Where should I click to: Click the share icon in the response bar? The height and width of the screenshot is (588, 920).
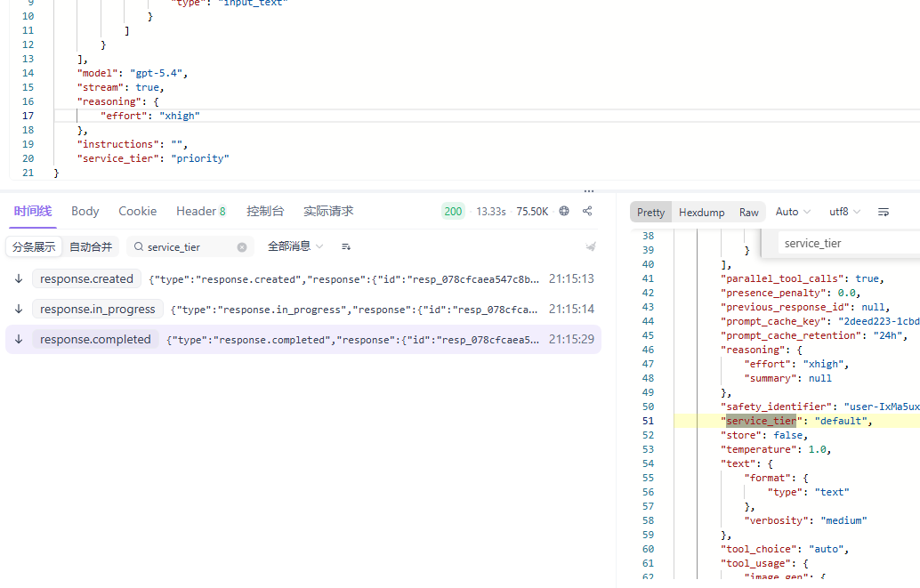pos(587,211)
